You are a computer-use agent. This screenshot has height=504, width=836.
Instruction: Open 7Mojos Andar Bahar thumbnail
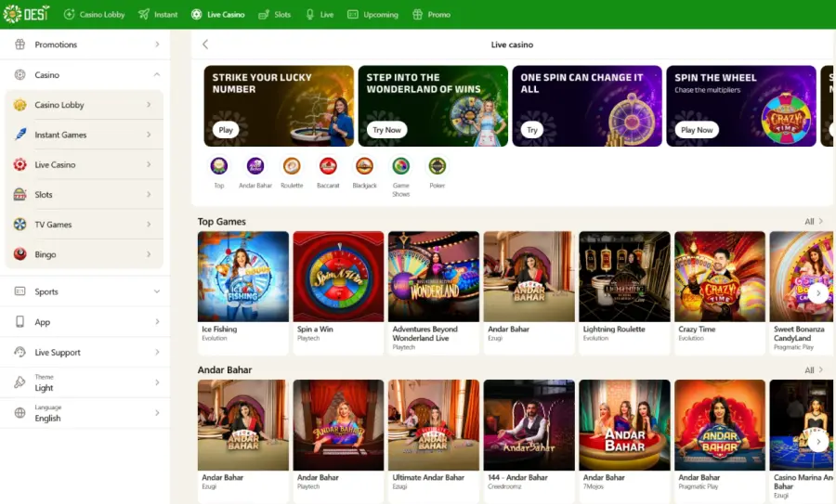click(x=625, y=425)
